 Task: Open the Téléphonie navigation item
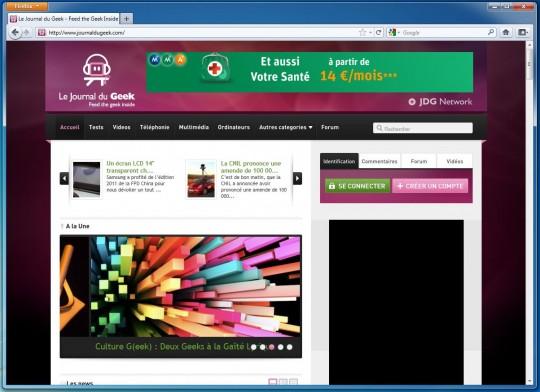[x=155, y=127]
